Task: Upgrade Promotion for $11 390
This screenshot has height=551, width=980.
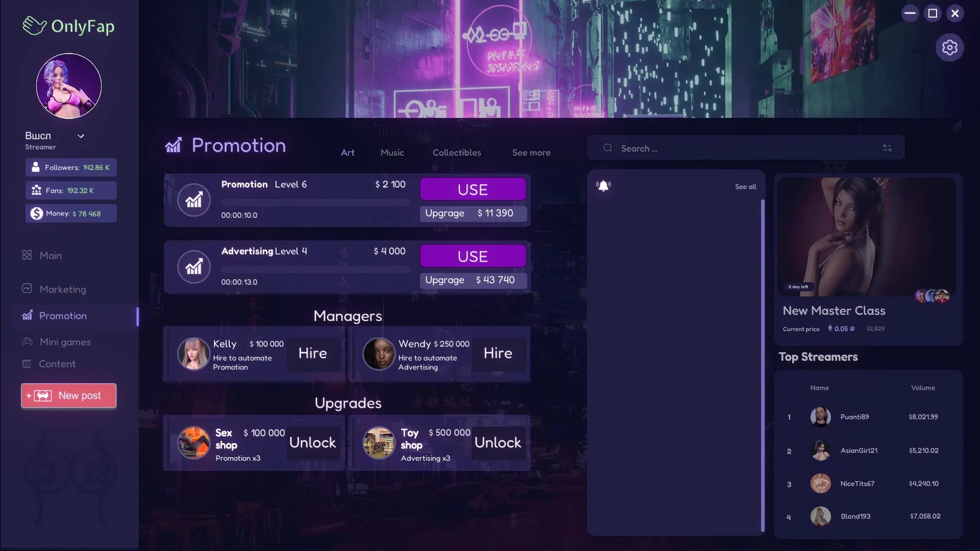Action: coord(473,213)
